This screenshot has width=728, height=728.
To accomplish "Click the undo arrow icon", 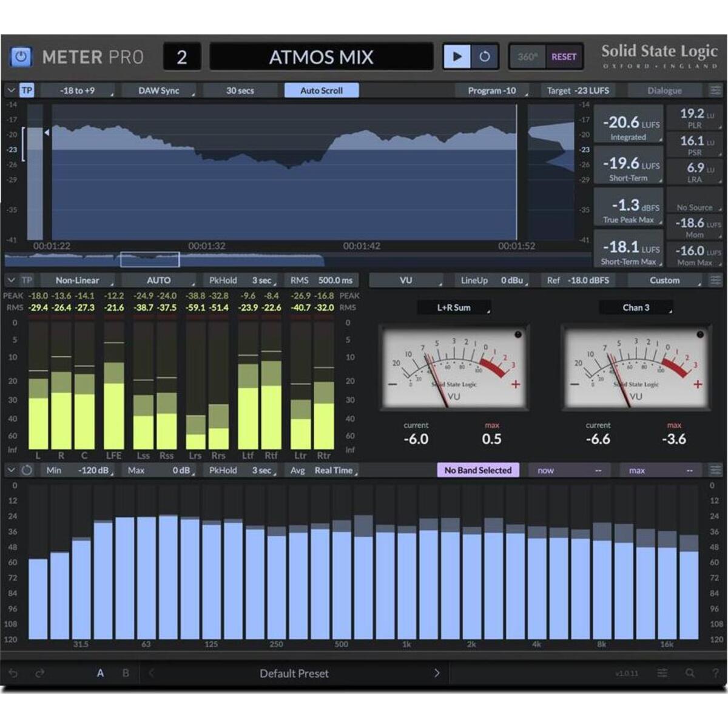I will [x=13, y=673].
